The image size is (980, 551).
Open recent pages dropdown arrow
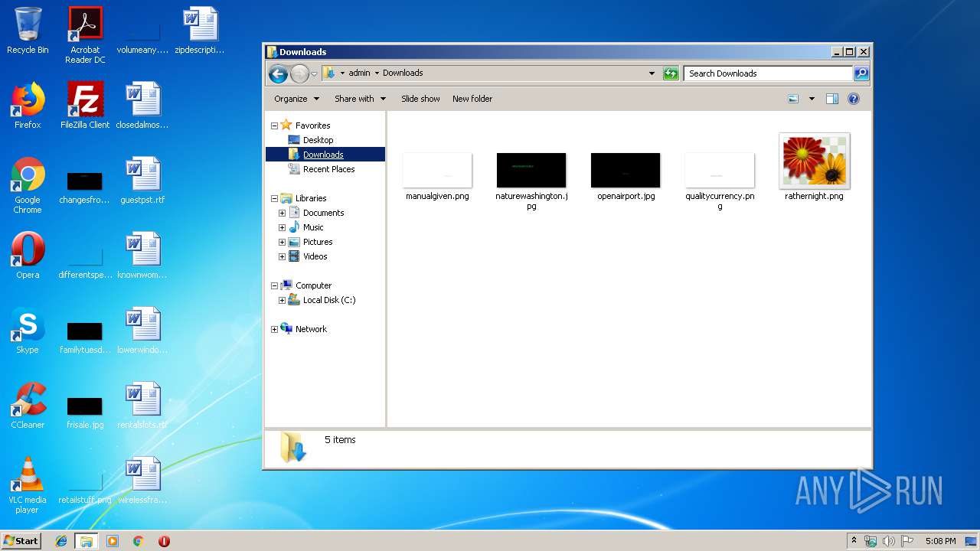(x=314, y=74)
